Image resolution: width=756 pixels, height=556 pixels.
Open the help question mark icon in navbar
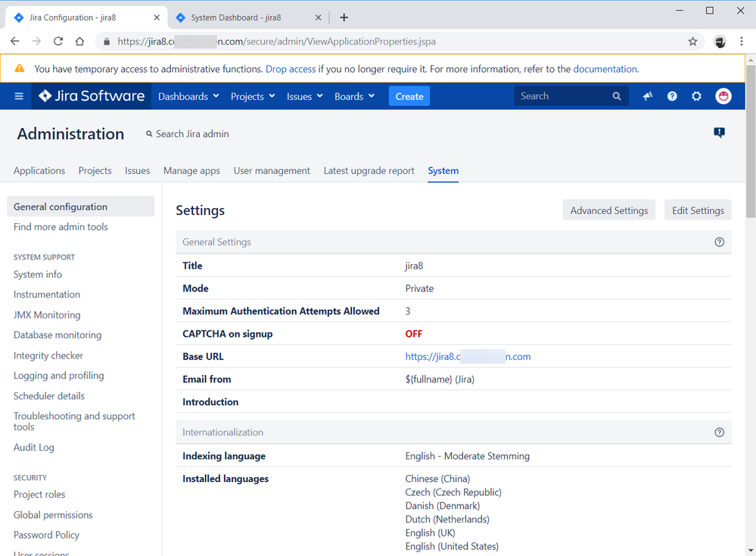[672, 96]
